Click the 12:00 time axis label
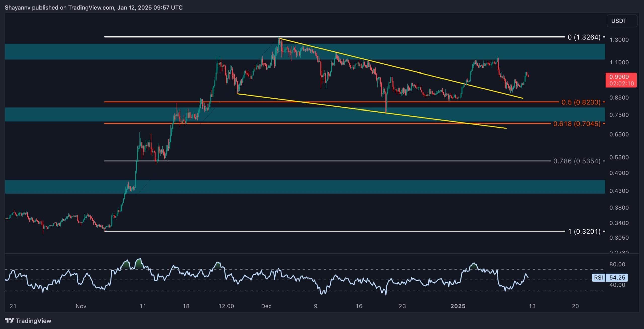The width and height of the screenshot is (644, 329). (x=226, y=306)
